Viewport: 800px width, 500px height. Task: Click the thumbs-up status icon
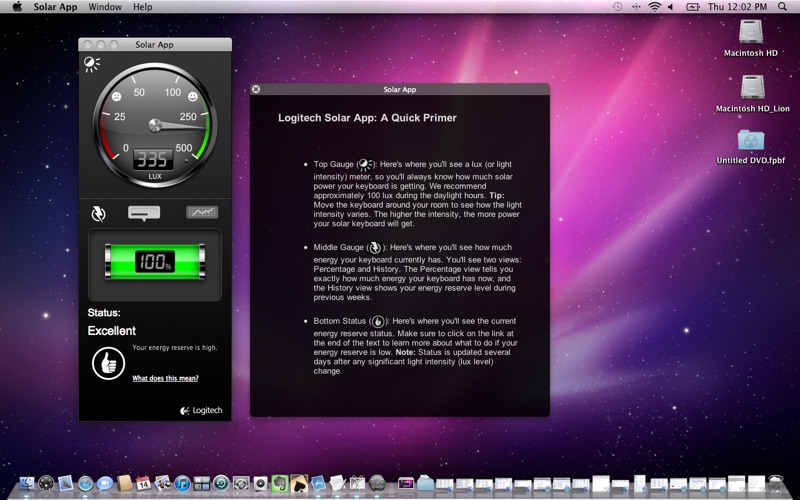point(108,363)
